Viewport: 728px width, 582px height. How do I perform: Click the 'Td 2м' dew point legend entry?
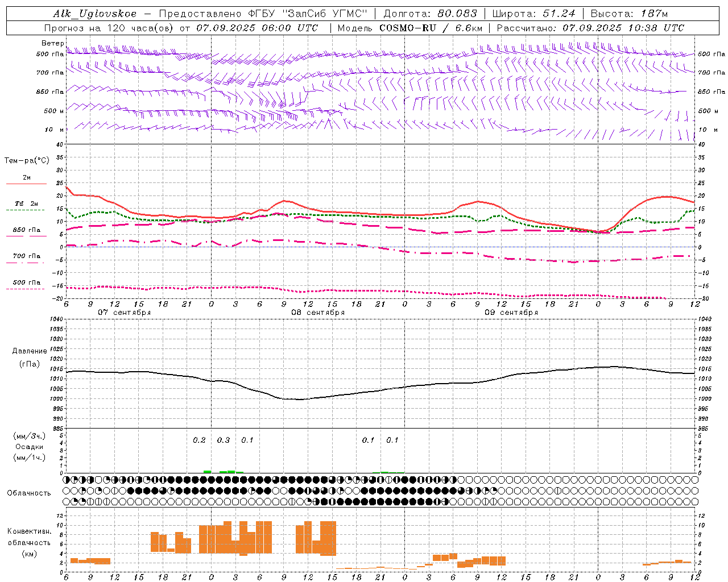pyautogui.click(x=27, y=203)
